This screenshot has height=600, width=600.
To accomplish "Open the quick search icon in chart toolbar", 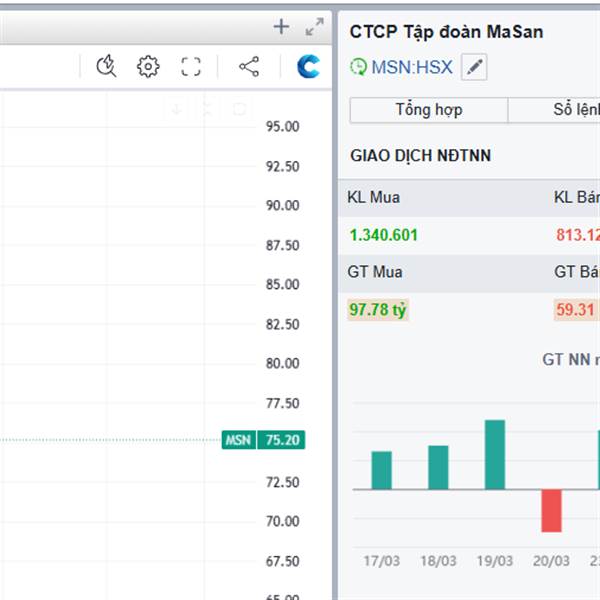I will click(106, 67).
